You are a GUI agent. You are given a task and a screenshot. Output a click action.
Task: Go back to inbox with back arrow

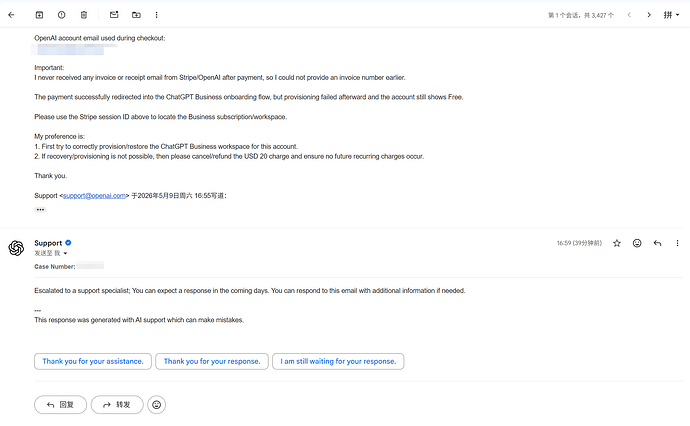(11, 15)
